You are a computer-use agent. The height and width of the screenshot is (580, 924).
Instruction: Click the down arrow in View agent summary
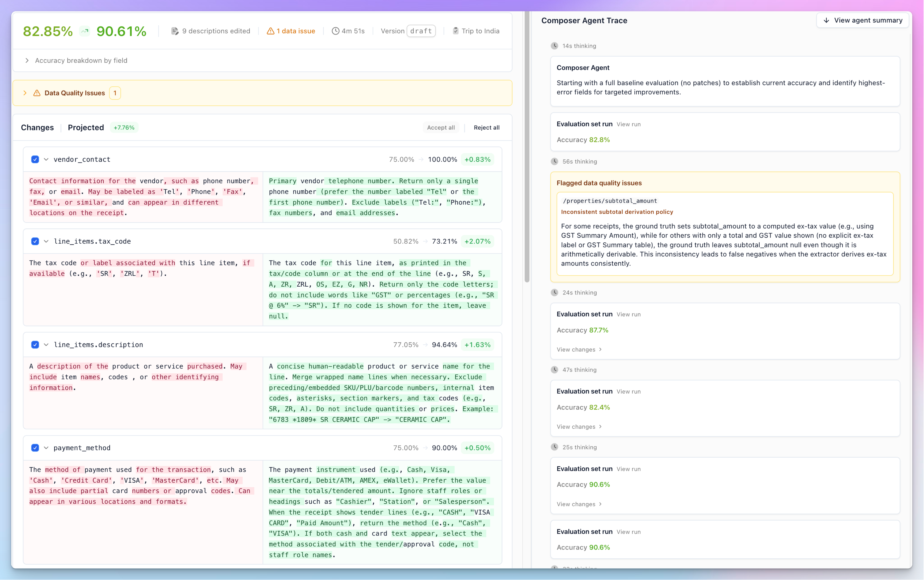click(x=827, y=20)
